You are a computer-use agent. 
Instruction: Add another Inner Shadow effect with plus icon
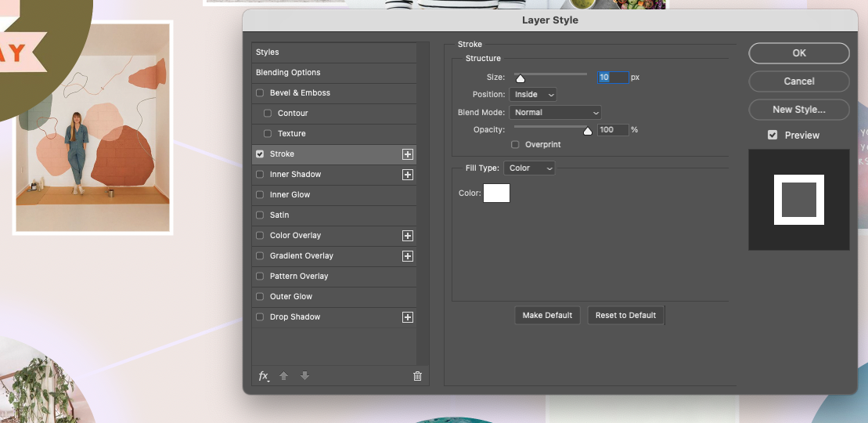[x=408, y=175]
